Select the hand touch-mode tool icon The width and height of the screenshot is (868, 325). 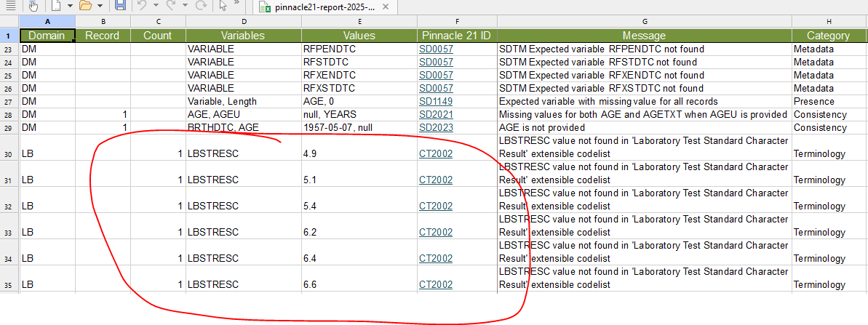click(x=33, y=6)
